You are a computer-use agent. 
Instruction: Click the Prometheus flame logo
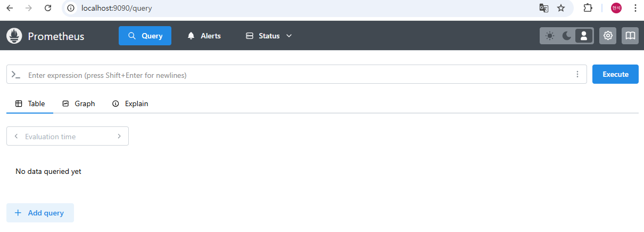pos(14,36)
